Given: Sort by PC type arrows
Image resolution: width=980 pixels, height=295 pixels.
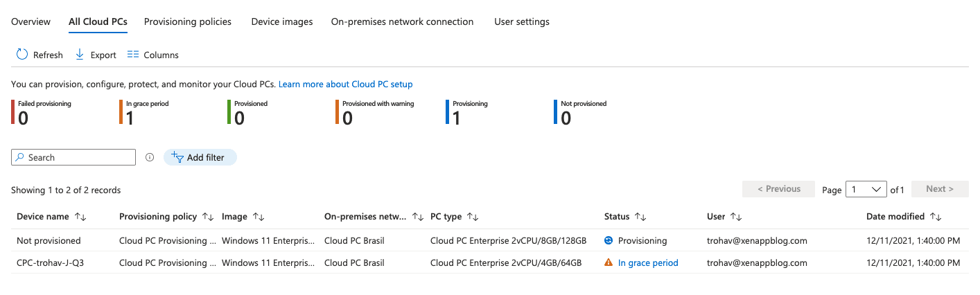Looking at the screenshot, I should (x=473, y=217).
